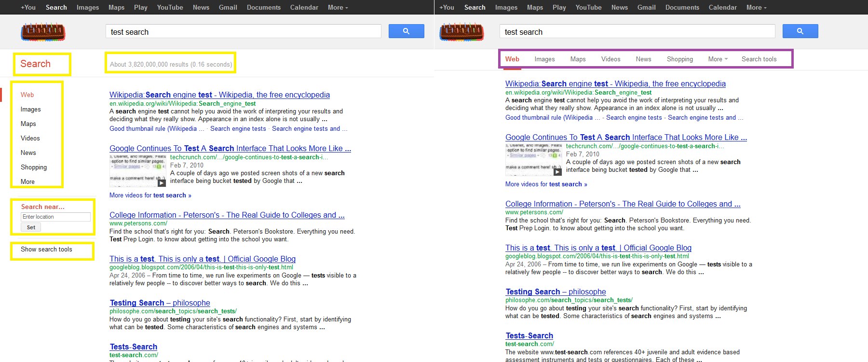Click More videos for test search in right page
The image size is (868, 362).
click(x=546, y=184)
